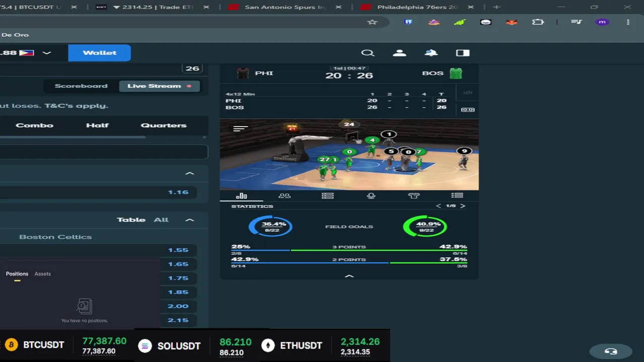Select the 1.16 odds
The height and width of the screenshot is (362, 644).
pyautogui.click(x=178, y=192)
